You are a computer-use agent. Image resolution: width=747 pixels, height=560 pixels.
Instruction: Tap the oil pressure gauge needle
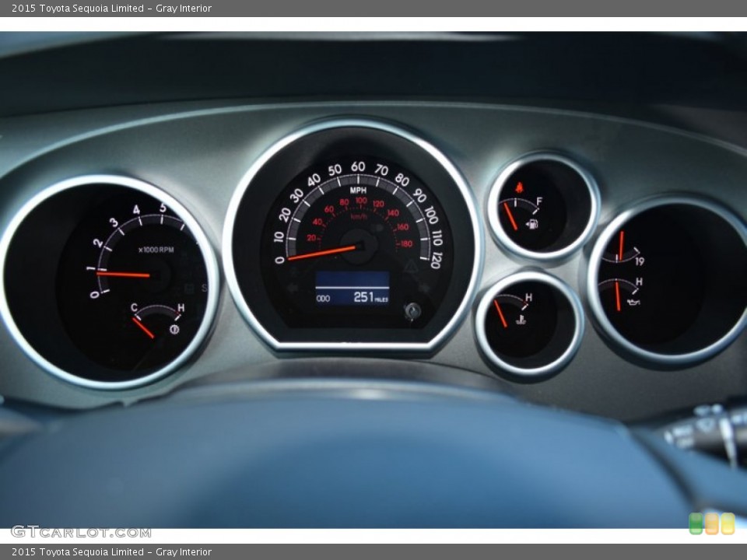[x=617, y=296]
